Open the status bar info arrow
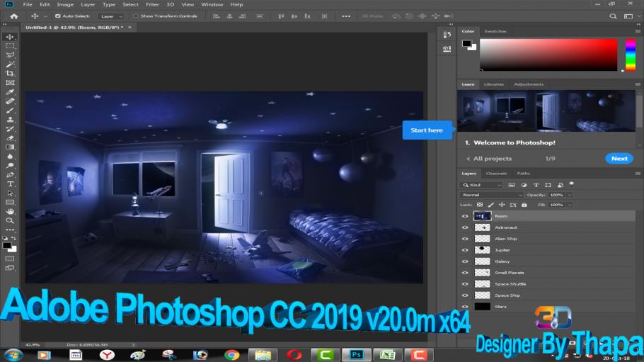The image size is (644, 362). click(x=133, y=345)
